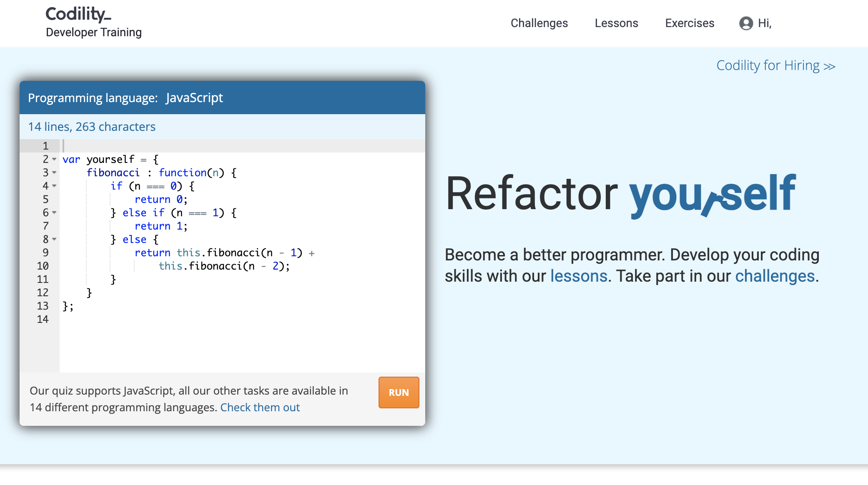
Task: Fold the else block on line 8
Action: coord(54,239)
